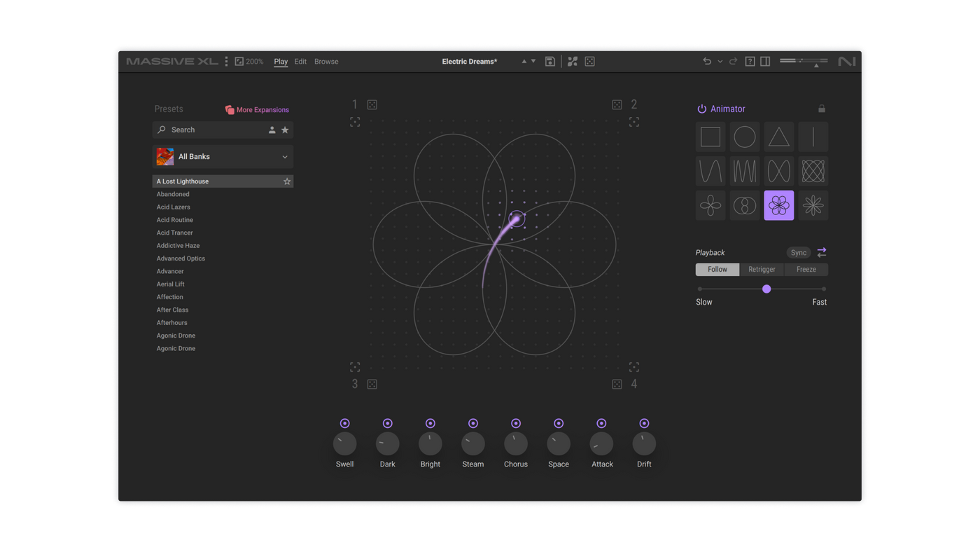Step to the previous preset with up arrow
Image resolution: width=980 pixels, height=552 pixels.
coord(524,61)
